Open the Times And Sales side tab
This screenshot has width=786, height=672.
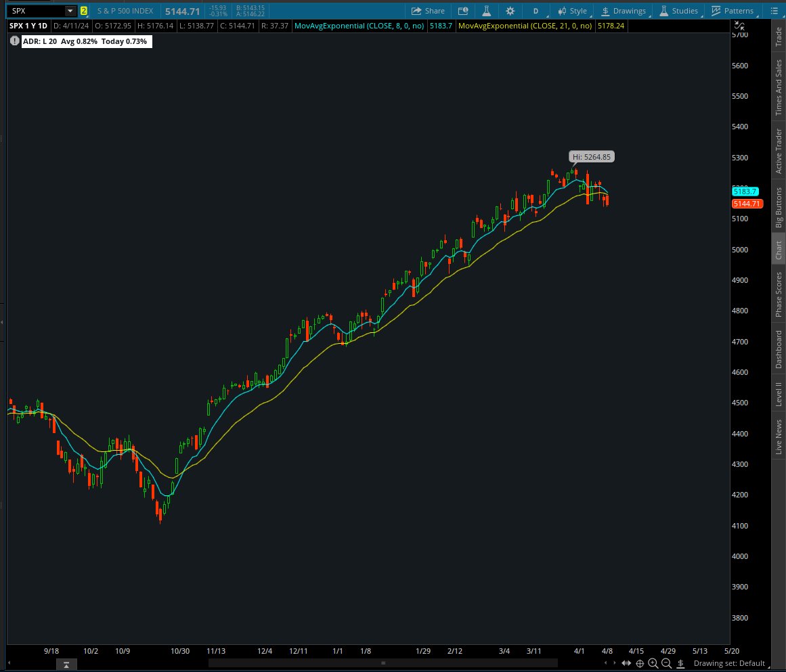click(779, 87)
